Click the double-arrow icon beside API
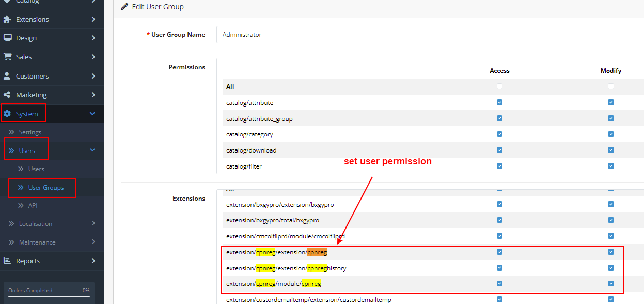The width and height of the screenshot is (644, 304). pos(21,205)
